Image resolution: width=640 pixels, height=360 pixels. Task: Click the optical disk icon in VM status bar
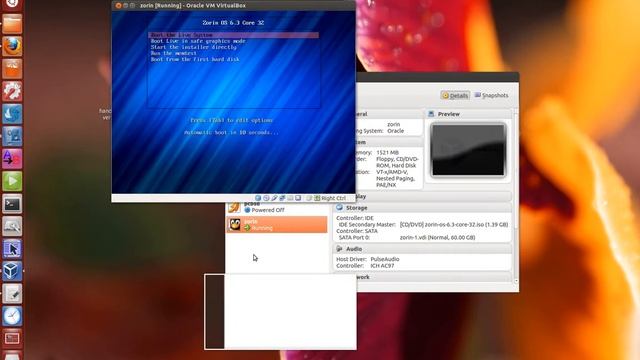tap(266, 198)
